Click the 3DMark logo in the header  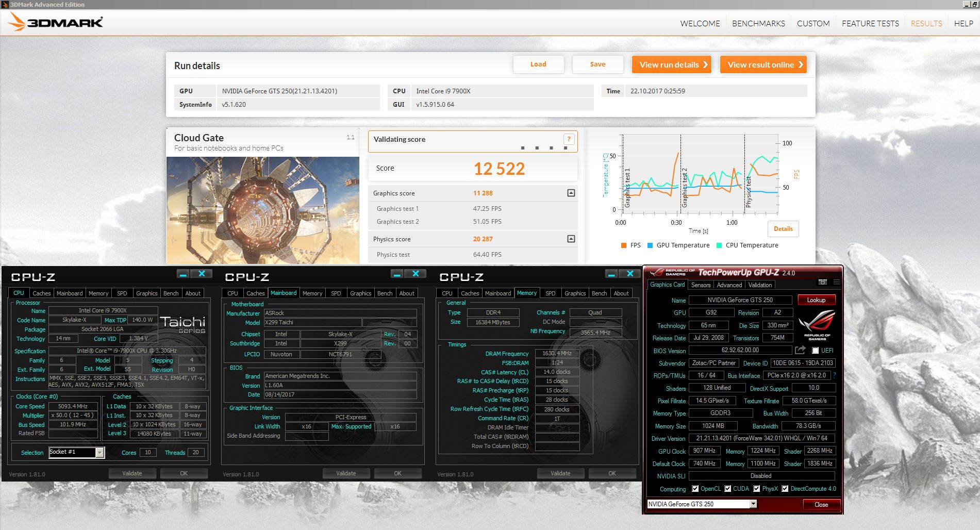point(56,22)
